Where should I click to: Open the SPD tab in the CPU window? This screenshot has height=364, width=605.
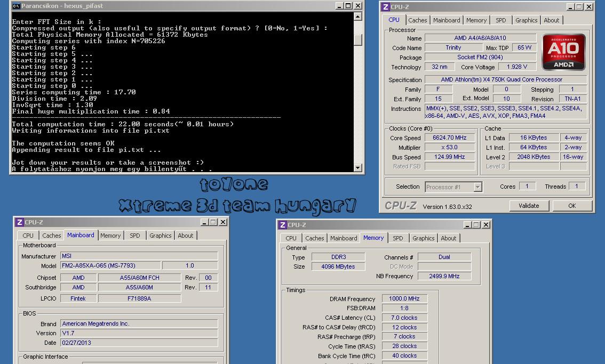coord(501,20)
